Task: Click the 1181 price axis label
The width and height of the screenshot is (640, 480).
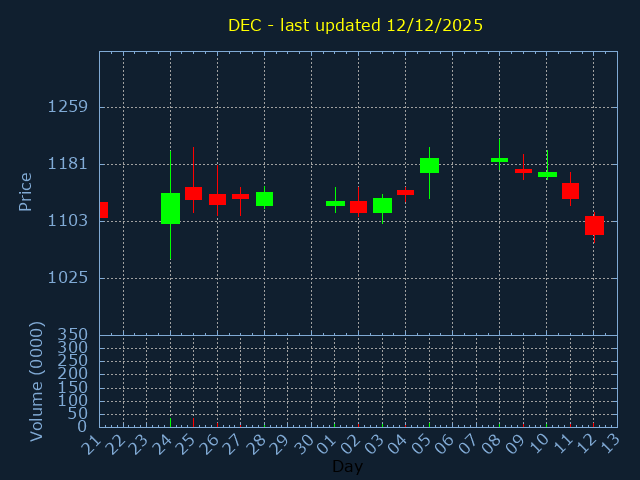Action: pyautogui.click(x=68, y=164)
